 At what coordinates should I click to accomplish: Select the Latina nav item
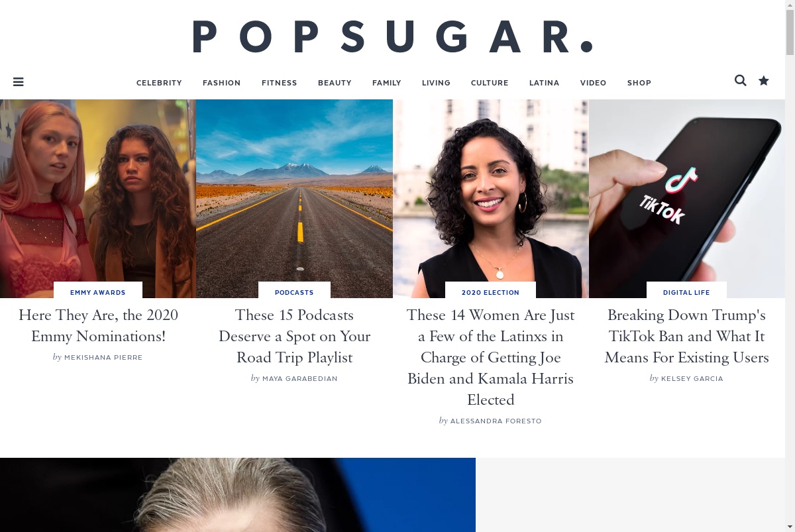(545, 83)
